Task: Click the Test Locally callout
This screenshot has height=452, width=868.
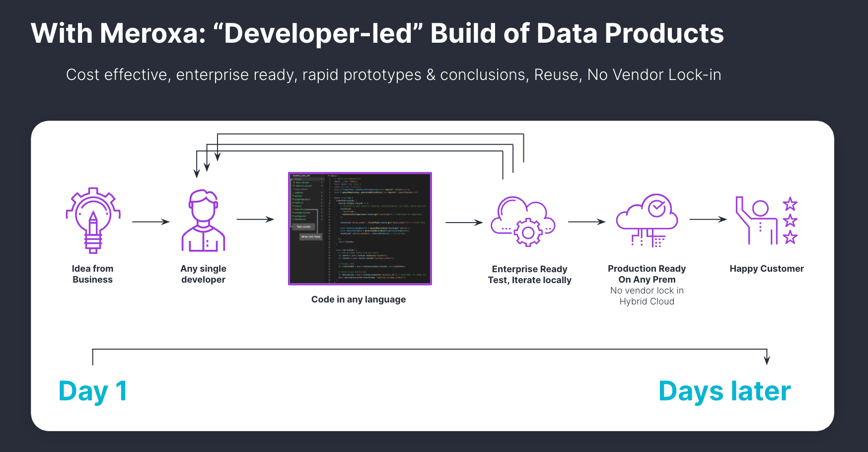Action: point(303,226)
